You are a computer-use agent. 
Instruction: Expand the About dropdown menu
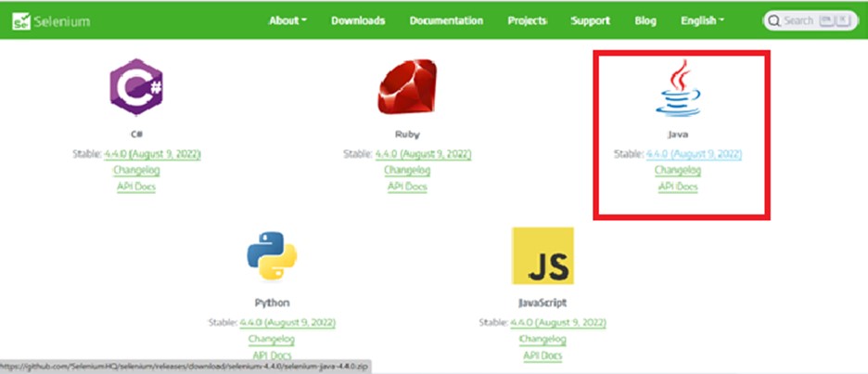pos(287,21)
